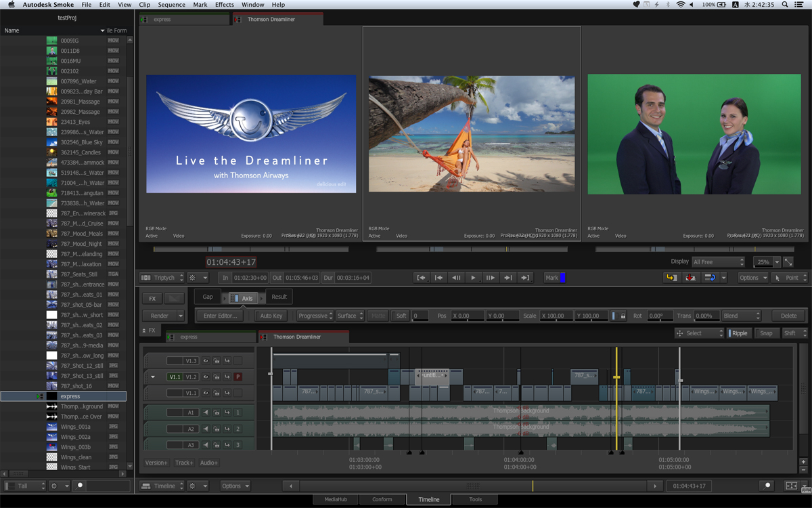Open the Blend mode dropdown

coord(741,316)
